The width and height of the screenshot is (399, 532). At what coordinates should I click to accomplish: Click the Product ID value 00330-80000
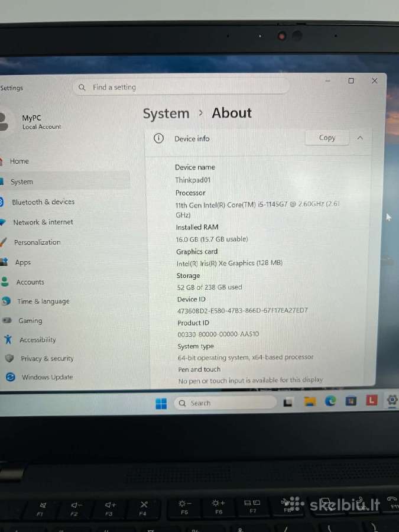[218, 334]
